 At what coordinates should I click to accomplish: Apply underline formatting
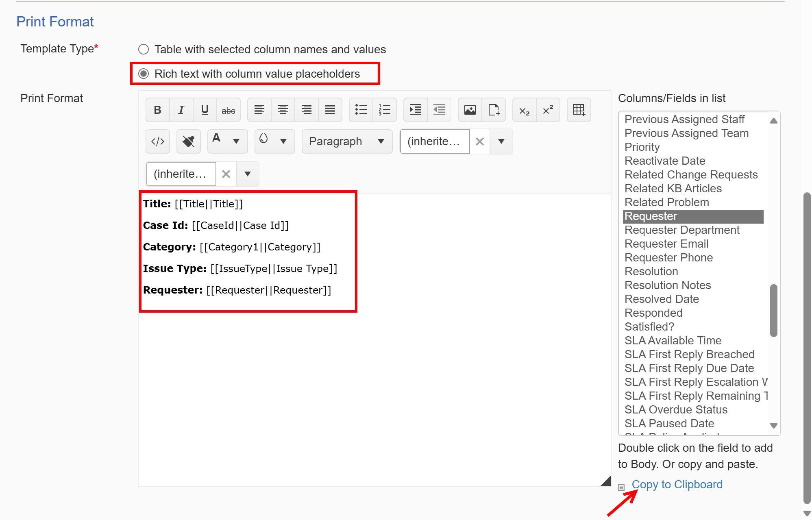pos(205,110)
